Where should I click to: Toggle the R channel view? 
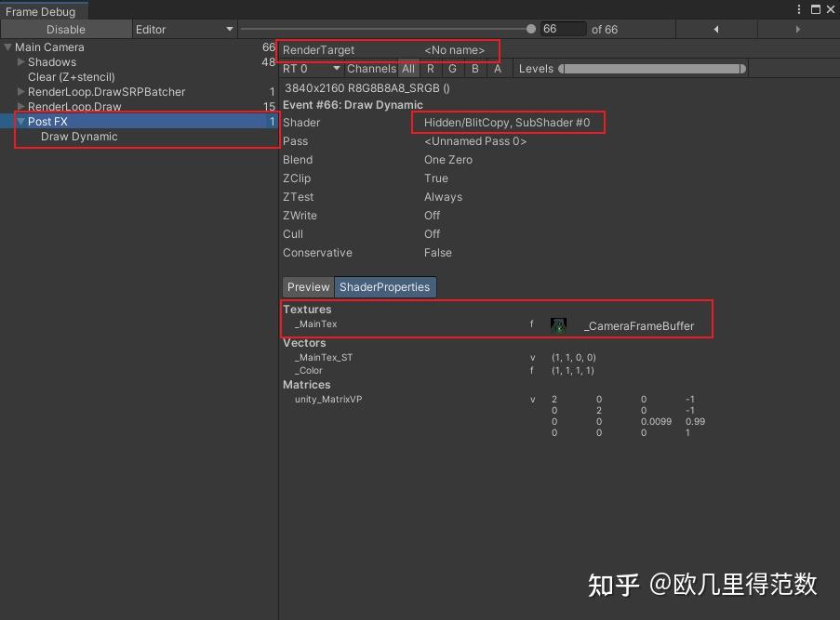coord(430,69)
